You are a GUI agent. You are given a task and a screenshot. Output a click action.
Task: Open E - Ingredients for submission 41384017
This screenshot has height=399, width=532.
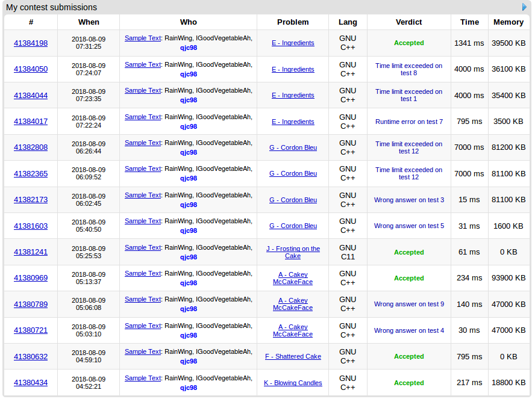293,122
